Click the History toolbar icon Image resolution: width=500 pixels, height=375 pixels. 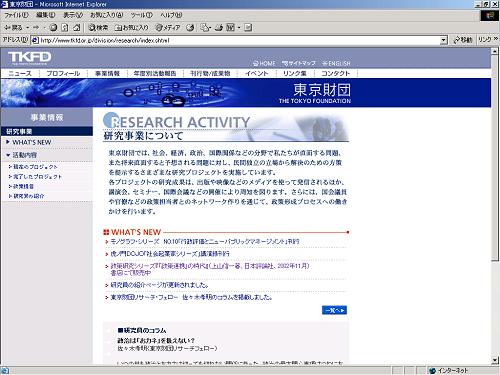tap(190, 28)
